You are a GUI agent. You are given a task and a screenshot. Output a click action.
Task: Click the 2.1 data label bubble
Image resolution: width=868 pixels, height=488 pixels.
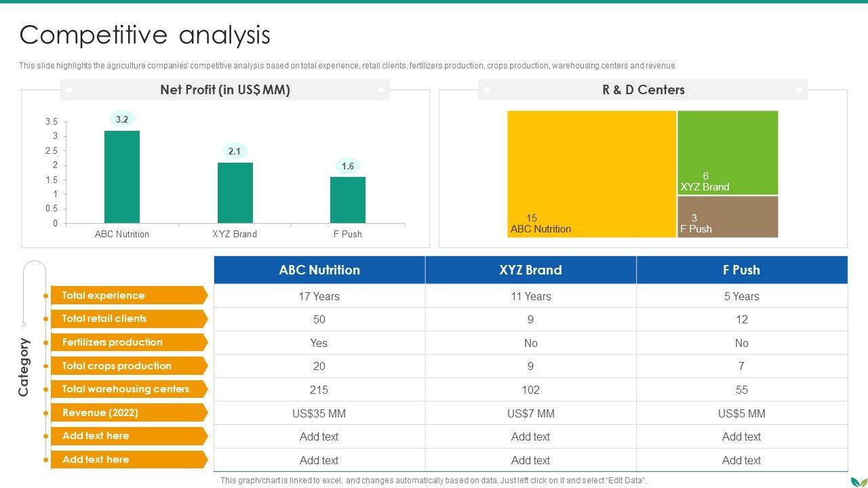click(235, 151)
